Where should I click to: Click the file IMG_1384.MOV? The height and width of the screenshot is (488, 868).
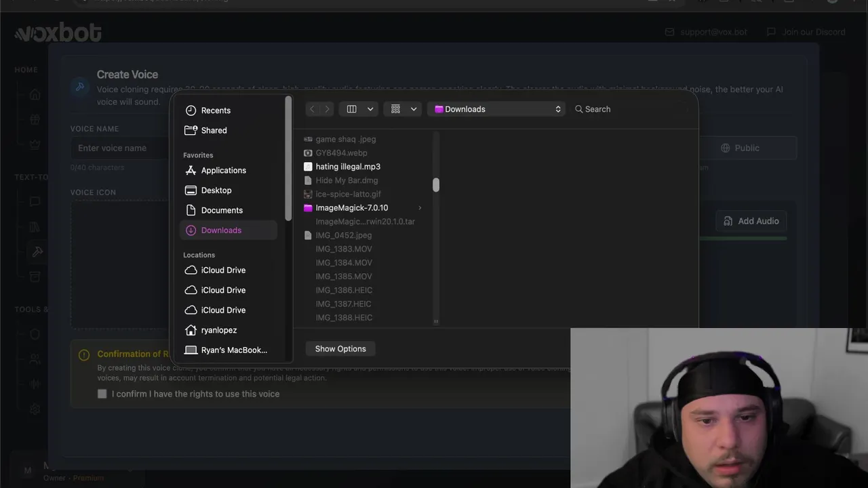344,263
